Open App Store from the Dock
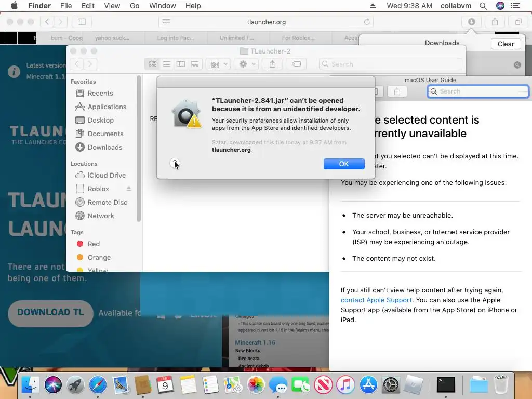This screenshot has height=399, width=532. pyautogui.click(x=368, y=385)
